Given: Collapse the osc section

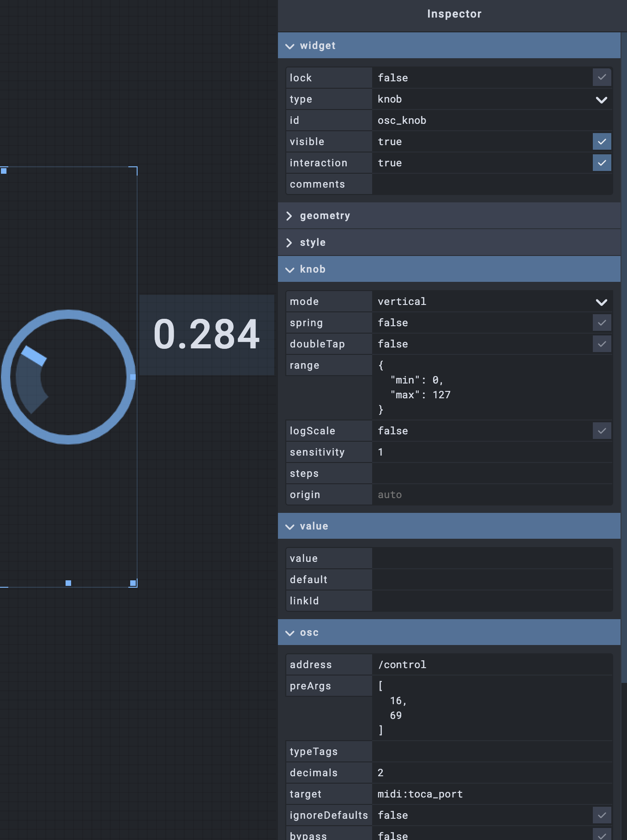Looking at the screenshot, I should coord(449,632).
